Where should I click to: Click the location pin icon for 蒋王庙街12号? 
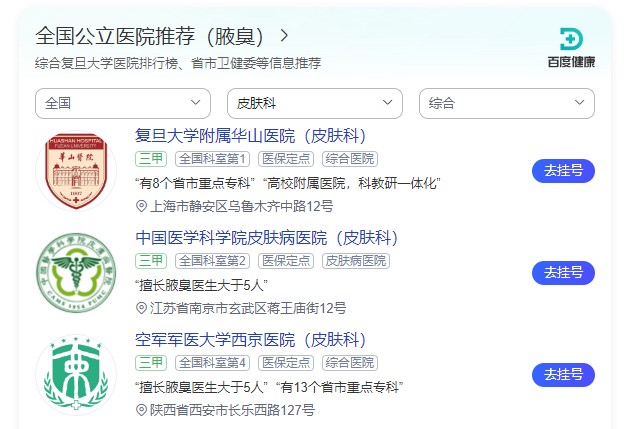pos(141,308)
